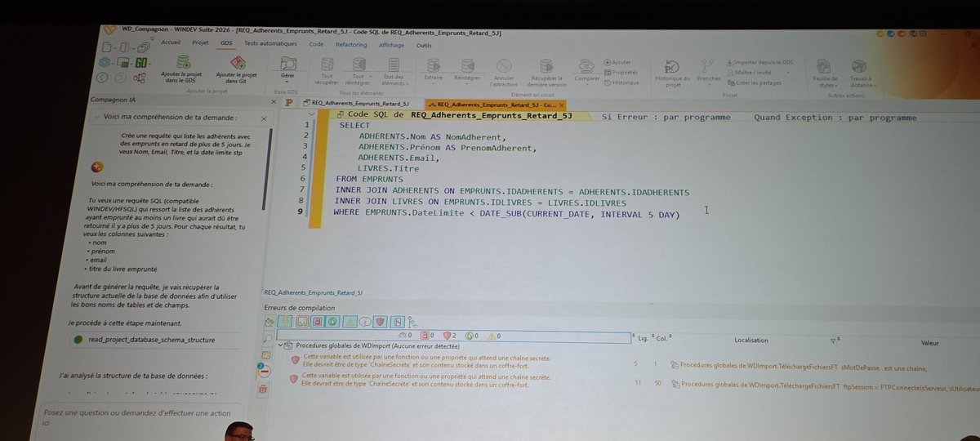Click the back navigation arrow
The height and width of the screenshot is (441, 980).
[x=103, y=78]
